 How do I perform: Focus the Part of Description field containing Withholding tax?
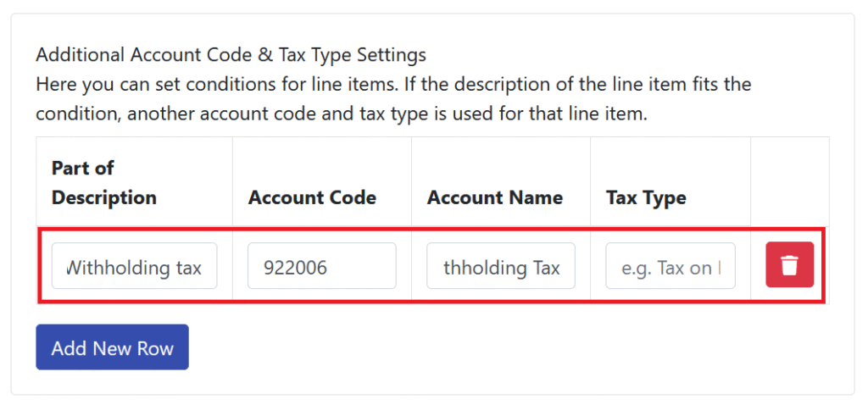click(x=135, y=265)
